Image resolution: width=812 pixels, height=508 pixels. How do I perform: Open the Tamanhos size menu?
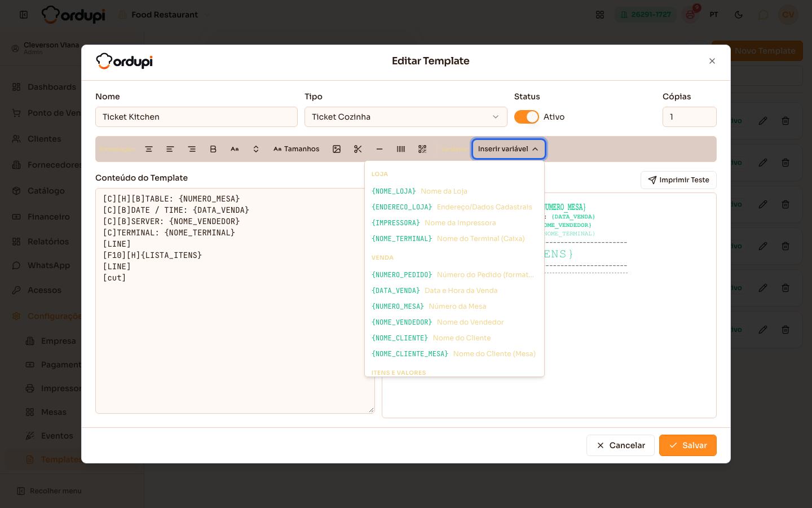point(297,149)
